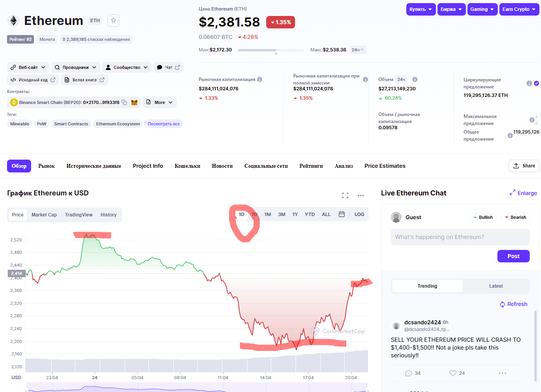Open comments on the dcsando2424 post

click(x=409, y=373)
